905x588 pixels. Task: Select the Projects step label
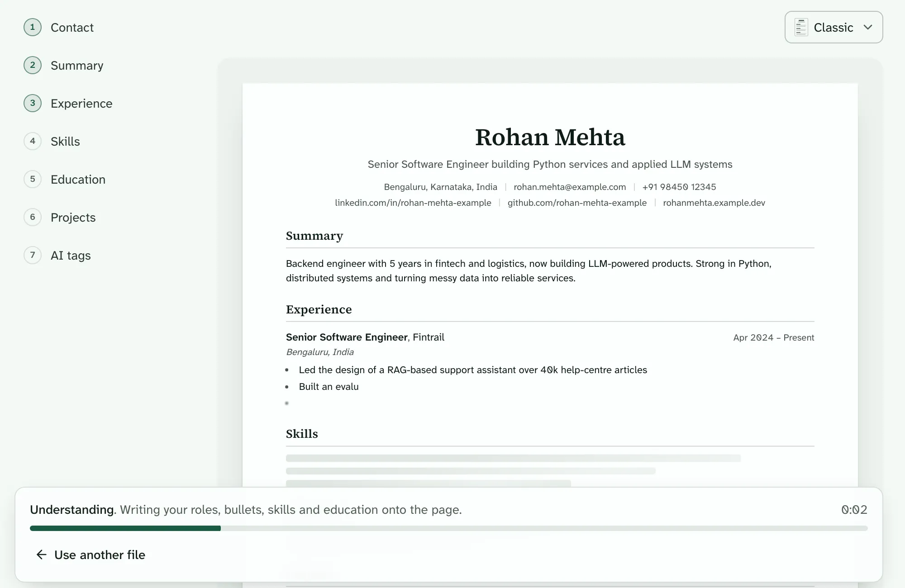[x=73, y=218]
